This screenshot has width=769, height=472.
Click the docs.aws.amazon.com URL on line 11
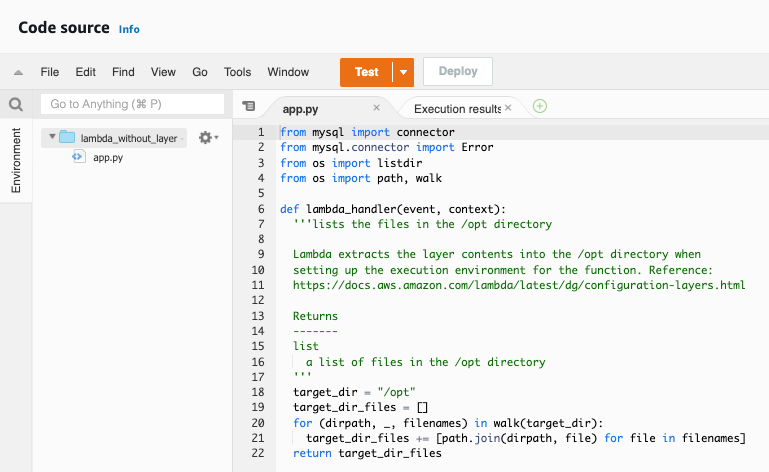[519, 285]
